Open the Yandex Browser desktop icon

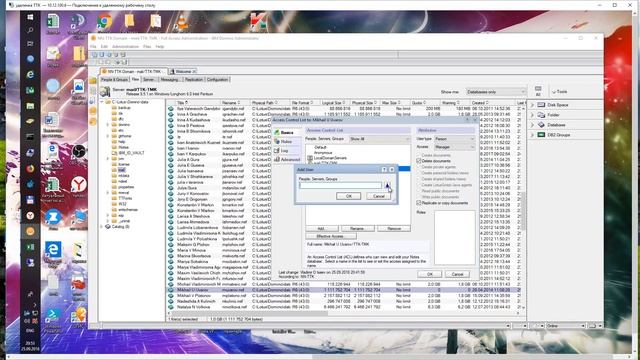point(78,185)
